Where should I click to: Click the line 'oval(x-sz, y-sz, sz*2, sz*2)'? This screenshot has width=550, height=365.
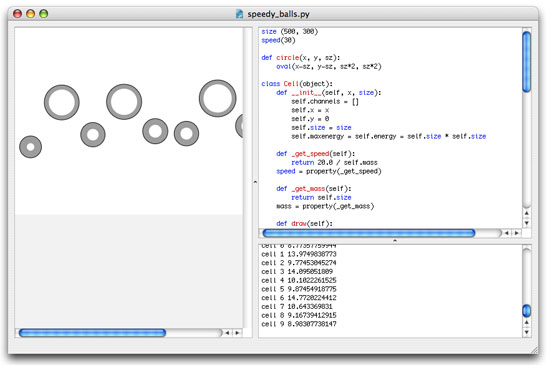329,66
